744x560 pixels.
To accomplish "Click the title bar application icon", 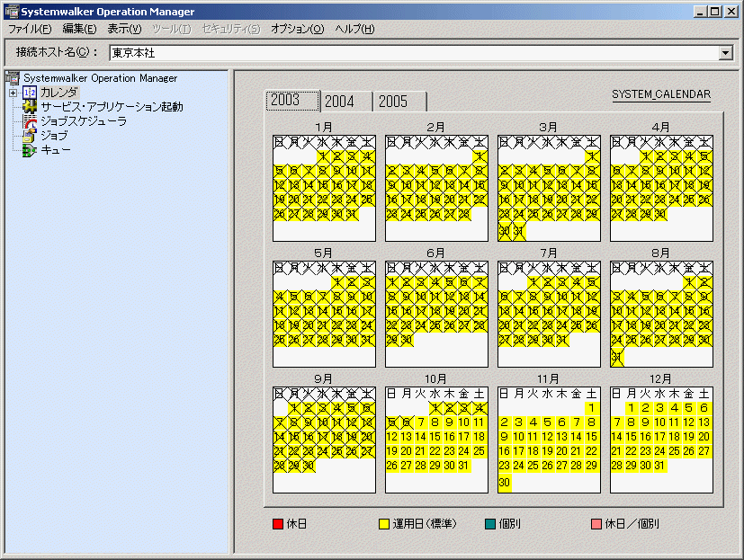I will tap(12, 12).
